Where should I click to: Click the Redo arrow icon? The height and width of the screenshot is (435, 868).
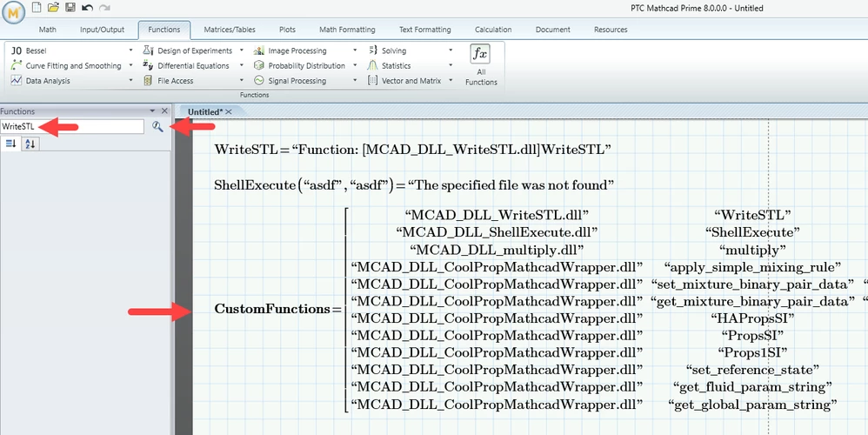[x=104, y=8]
